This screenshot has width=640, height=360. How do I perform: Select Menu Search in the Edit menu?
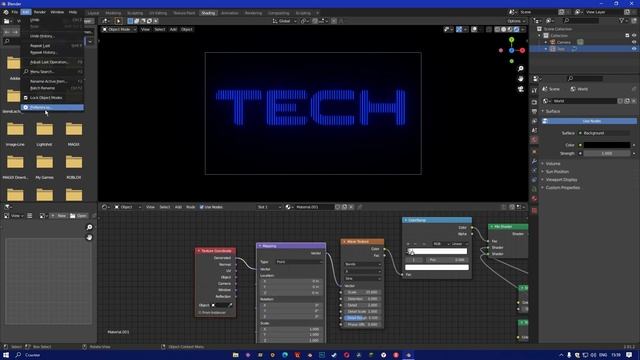click(52, 71)
